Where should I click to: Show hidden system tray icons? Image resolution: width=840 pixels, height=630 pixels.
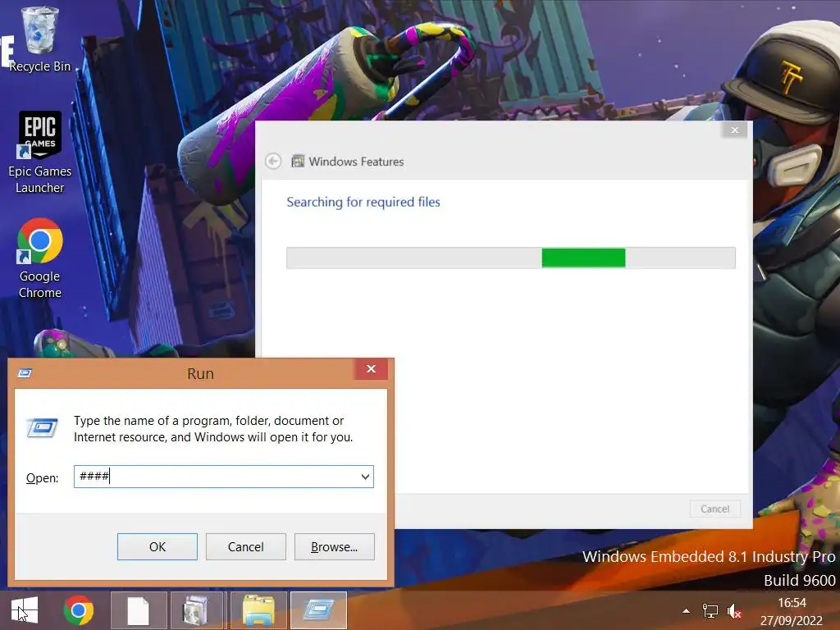pos(687,610)
